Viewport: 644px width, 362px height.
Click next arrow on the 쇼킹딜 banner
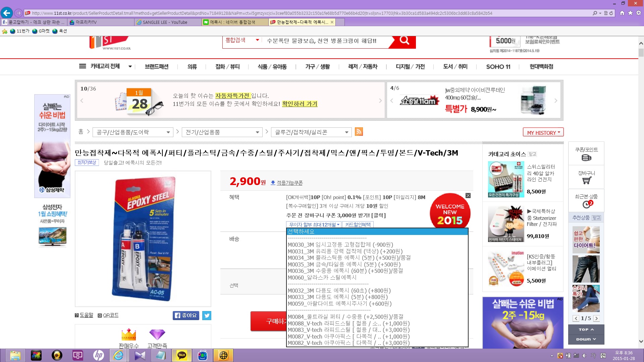[x=556, y=101]
